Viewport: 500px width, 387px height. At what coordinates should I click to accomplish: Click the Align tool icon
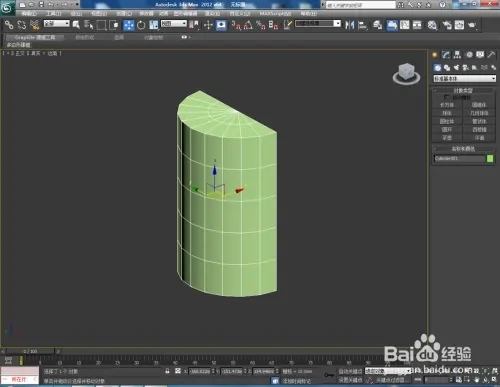tap(362, 25)
